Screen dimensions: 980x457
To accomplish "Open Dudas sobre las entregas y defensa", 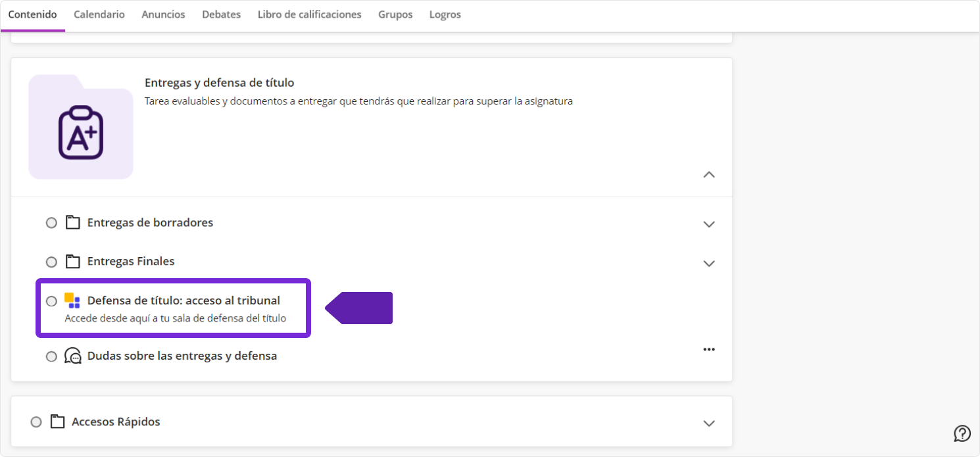I will click(182, 356).
